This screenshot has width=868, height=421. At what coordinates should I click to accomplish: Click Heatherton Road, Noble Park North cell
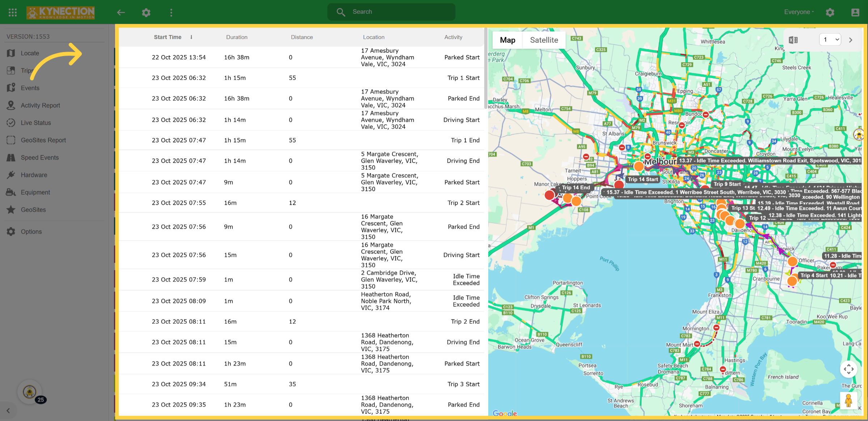(386, 301)
